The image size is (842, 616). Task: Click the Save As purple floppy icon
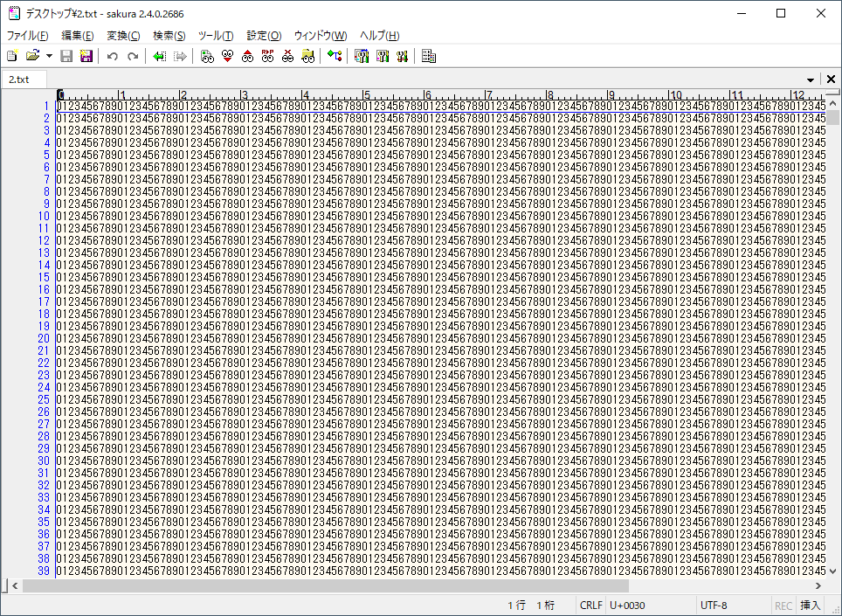(86, 56)
